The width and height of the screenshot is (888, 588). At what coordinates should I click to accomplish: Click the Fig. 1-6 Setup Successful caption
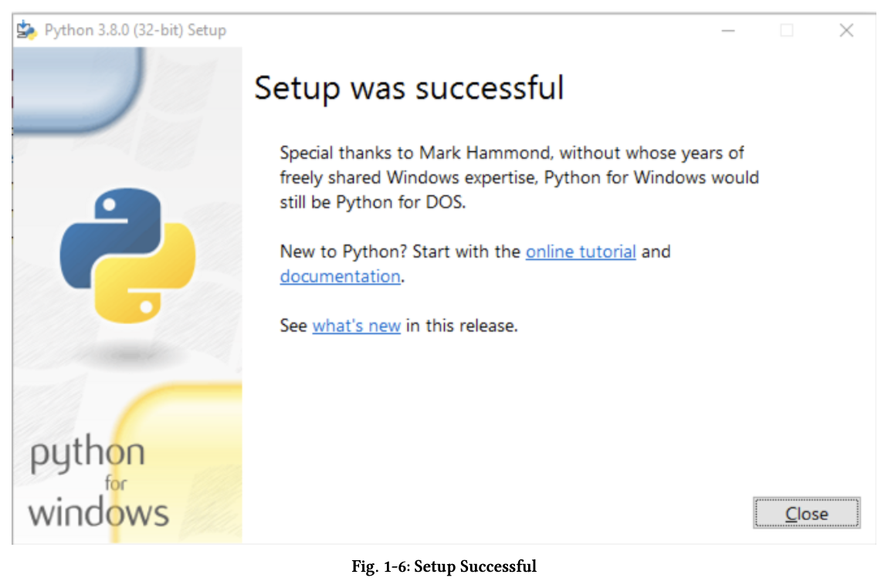tap(443, 566)
